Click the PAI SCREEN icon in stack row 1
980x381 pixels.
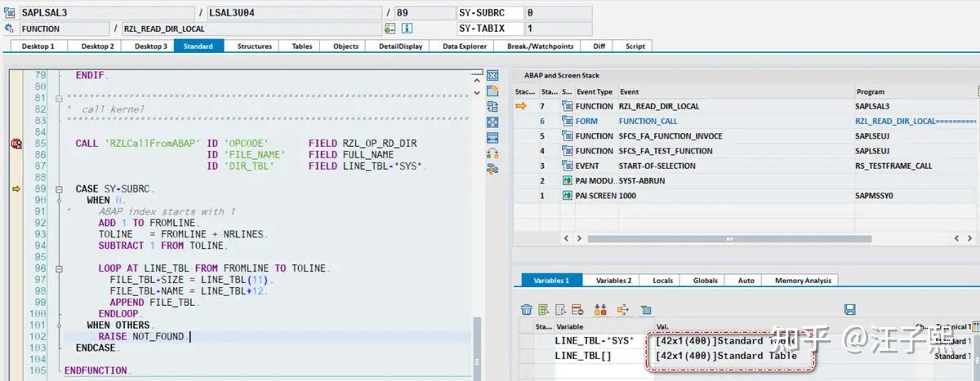pyautogui.click(x=568, y=196)
